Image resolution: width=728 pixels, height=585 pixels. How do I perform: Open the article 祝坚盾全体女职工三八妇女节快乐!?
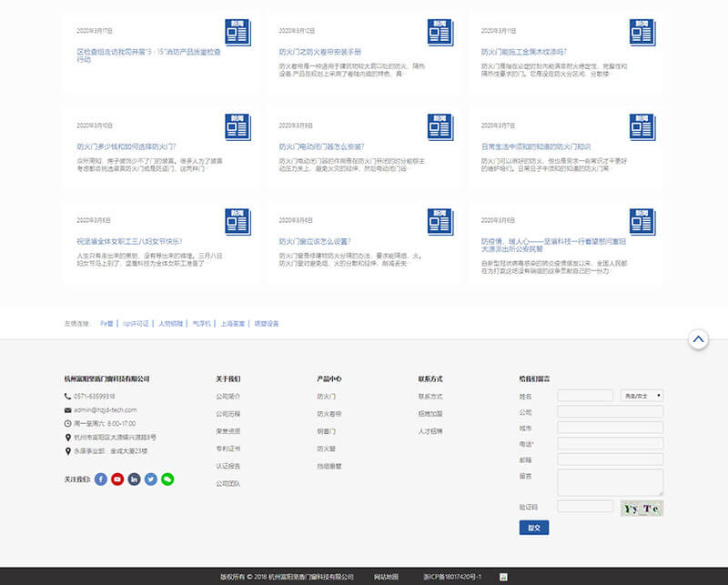[x=129, y=241]
